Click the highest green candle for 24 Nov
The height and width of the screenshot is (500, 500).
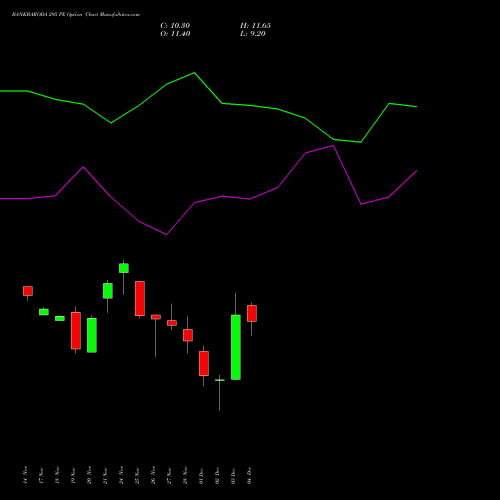pos(124,268)
